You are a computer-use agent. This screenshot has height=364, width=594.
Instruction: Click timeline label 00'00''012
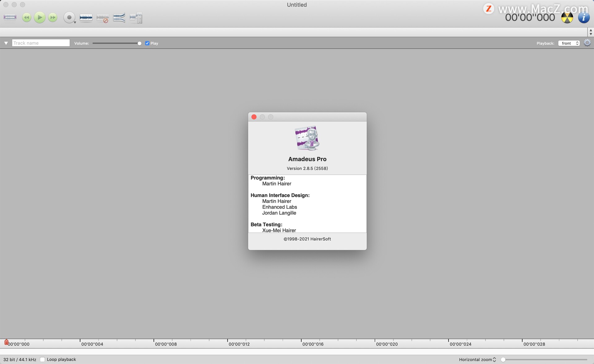tap(239, 344)
